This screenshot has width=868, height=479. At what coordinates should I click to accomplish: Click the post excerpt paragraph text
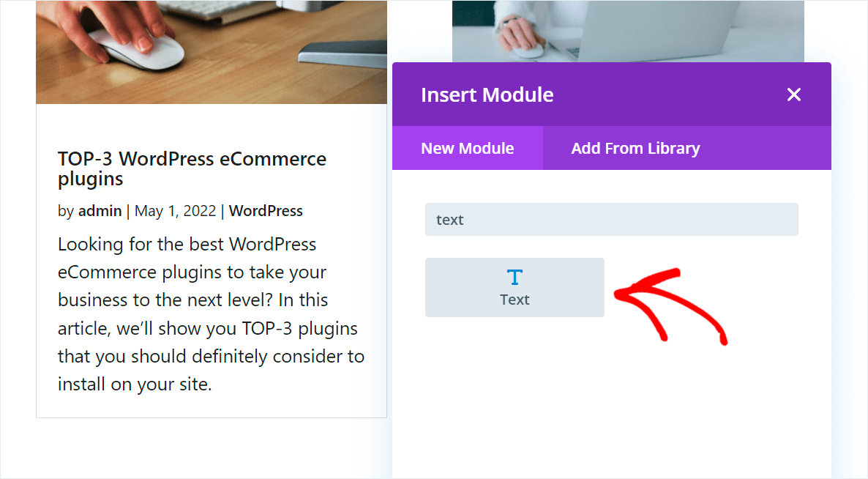(211, 313)
